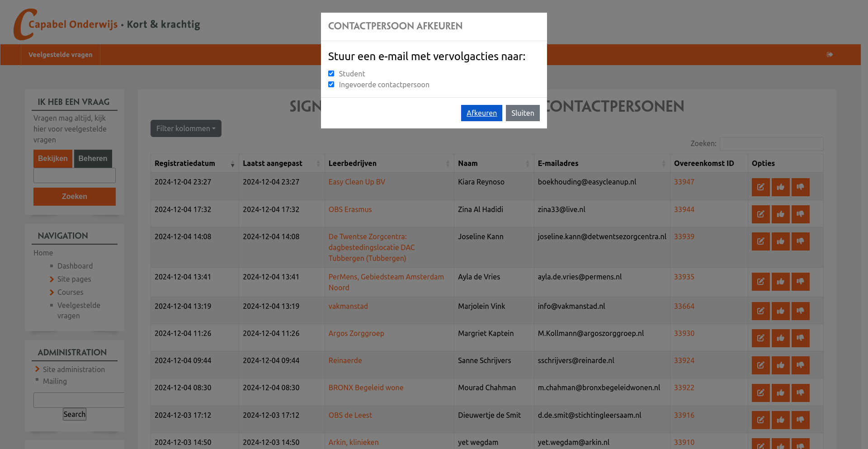Open Veelgestelde vragen in navigation block
The height and width of the screenshot is (449, 868).
pyautogui.click(x=79, y=311)
